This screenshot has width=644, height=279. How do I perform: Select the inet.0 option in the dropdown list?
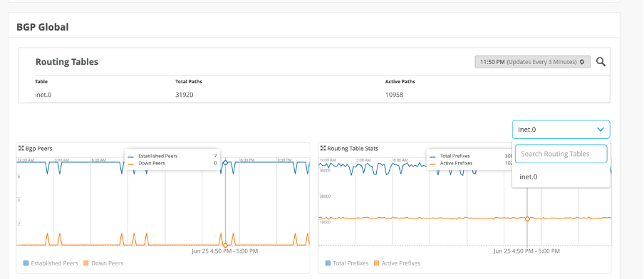click(x=561, y=177)
